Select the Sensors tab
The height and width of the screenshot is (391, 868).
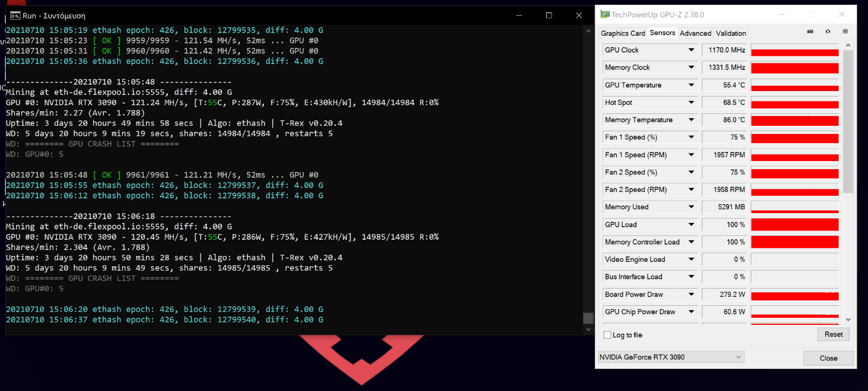[662, 33]
